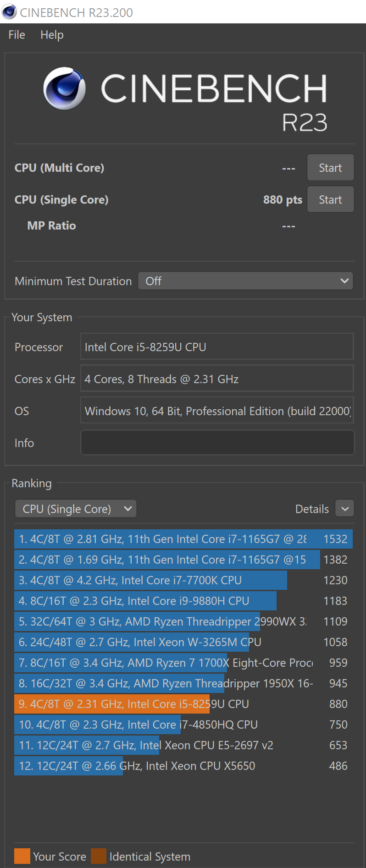Viewport: 366px width, 868px height.
Task: Click the MP Ratio label
Action: tap(51, 225)
